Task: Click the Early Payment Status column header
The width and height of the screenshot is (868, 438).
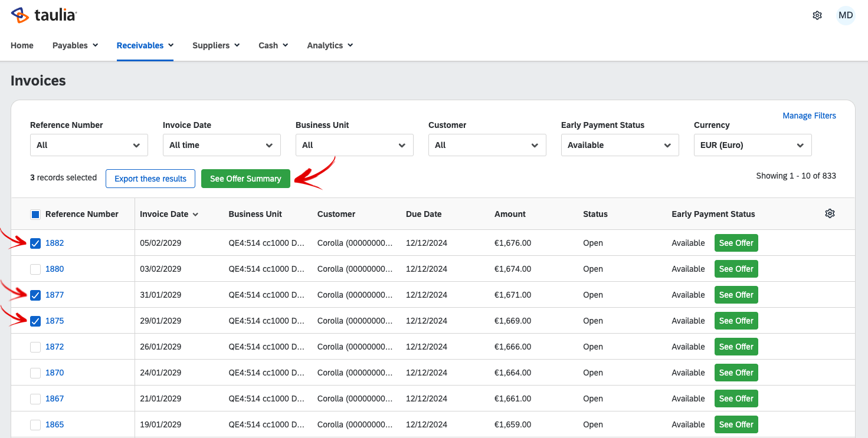Action: [713, 214]
